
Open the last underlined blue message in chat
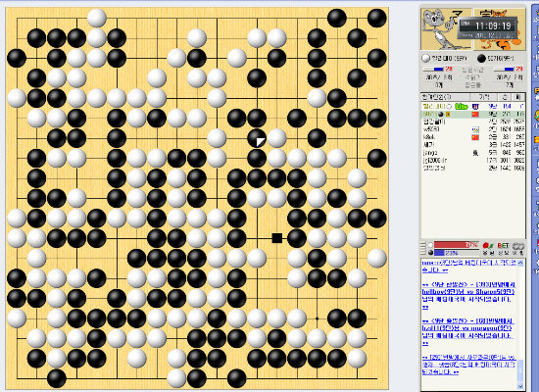click(x=468, y=365)
